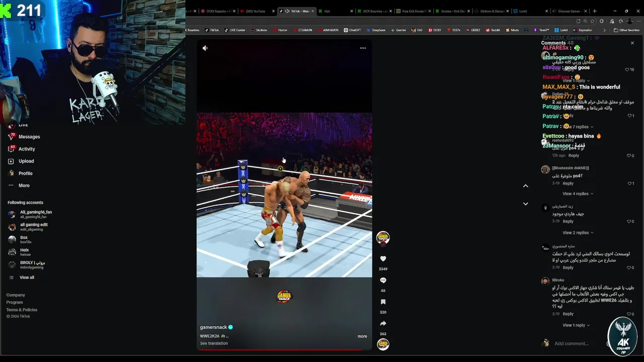Switch to the DODI Repacks browser tab
The height and width of the screenshot is (362, 644).
pyautogui.click(x=218, y=11)
